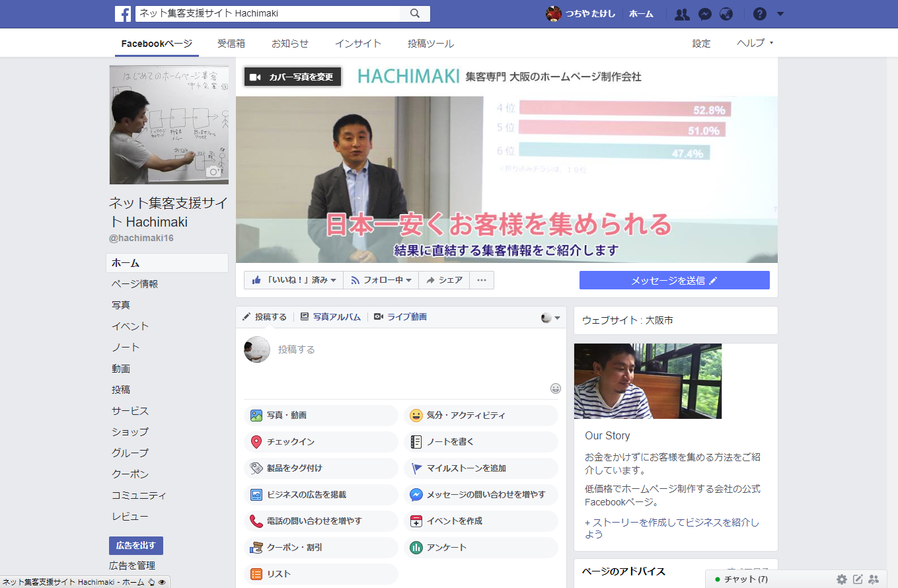
Task: Open the チャット (7) bar
Action: click(745, 579)
